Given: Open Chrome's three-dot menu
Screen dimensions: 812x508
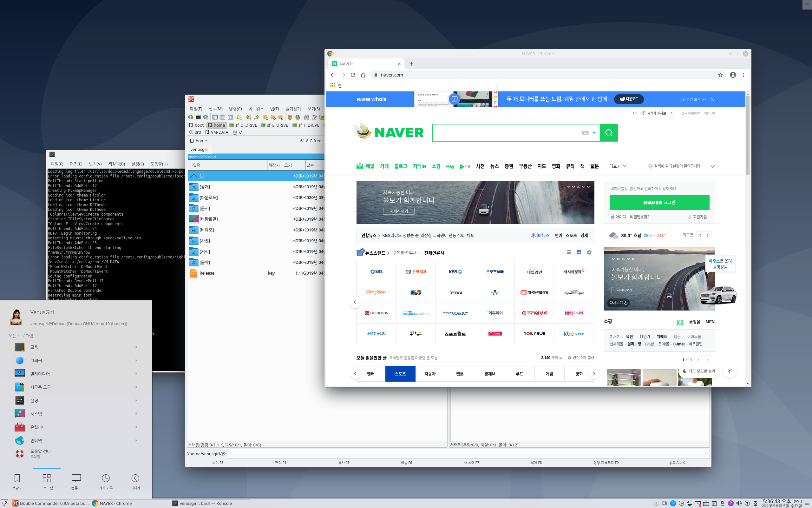Looking at the screenshot, I should click(743, 75).
